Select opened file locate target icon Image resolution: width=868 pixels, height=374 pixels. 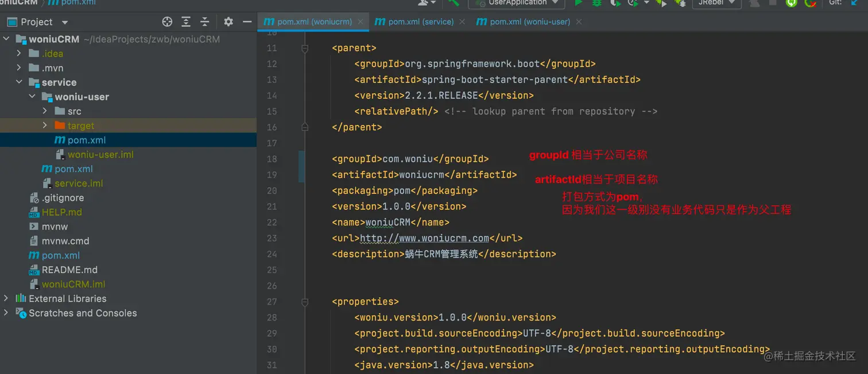pyautogui.click(x=167, y=22)
